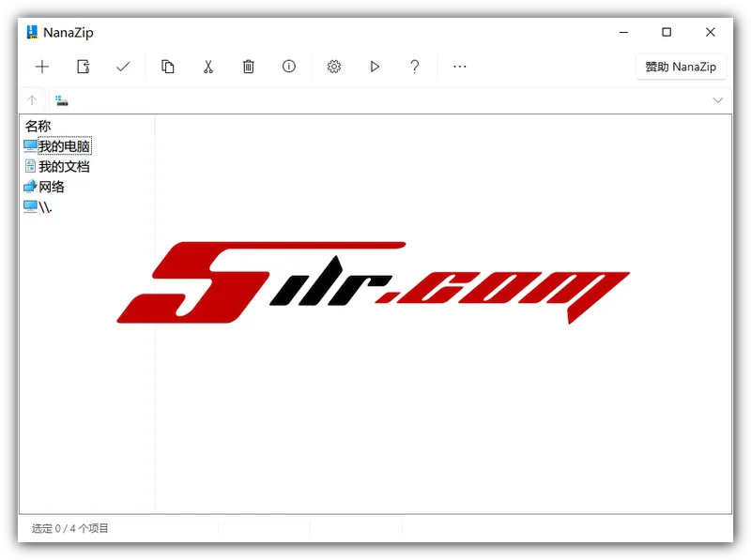The image size is (751, 560).
Task: Click the 我的文档 document icon
Action: coord(30,166)
